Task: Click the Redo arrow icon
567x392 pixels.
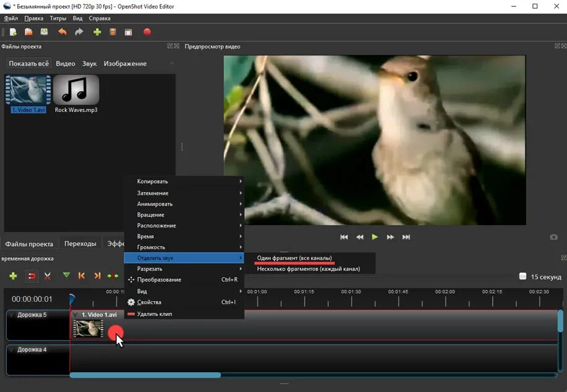Action: pos(79,32)
